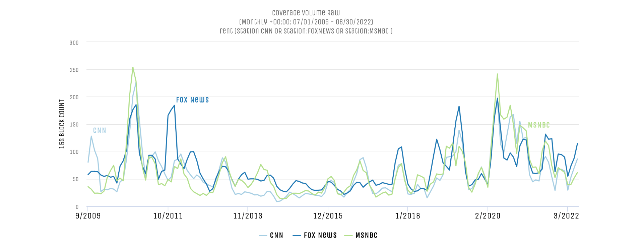Viewport: 644px width, 248px height.
Task: Click the dark blue FOX News legend swatch
Action: tap(297, 236)
